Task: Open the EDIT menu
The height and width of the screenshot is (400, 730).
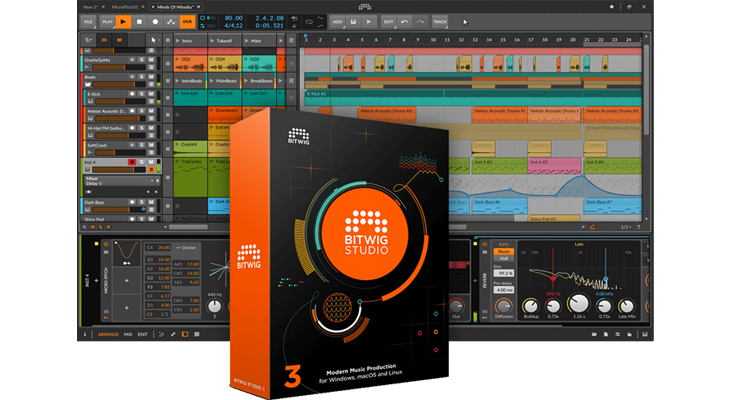Action: click(388, 21)
